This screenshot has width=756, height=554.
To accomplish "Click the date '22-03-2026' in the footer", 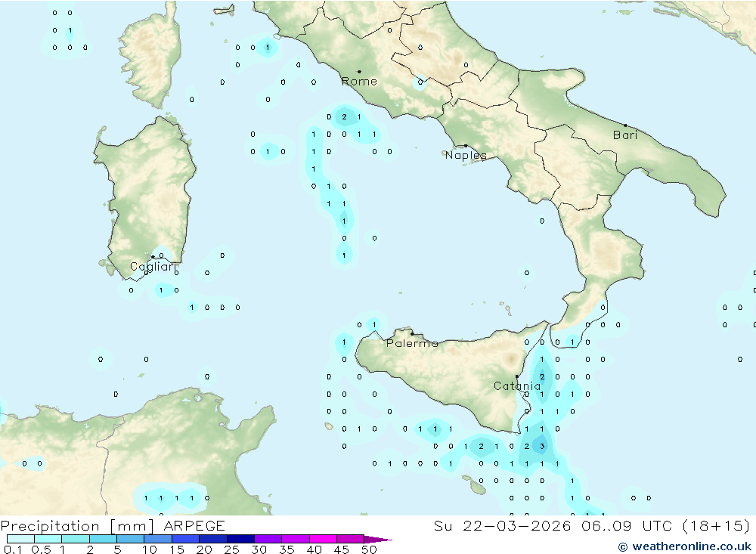I will tap(517, 526).
